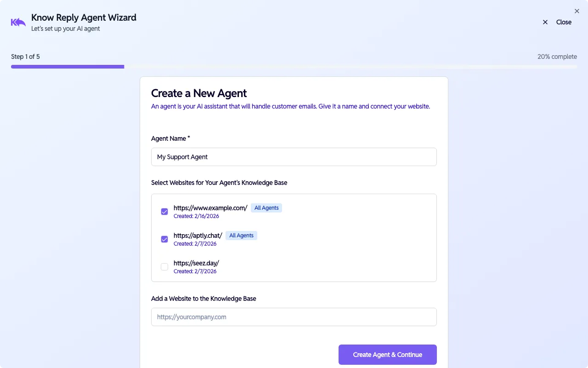
Task: Click the Created: 2/16/2026 date link
Action: tap(196, 216)
